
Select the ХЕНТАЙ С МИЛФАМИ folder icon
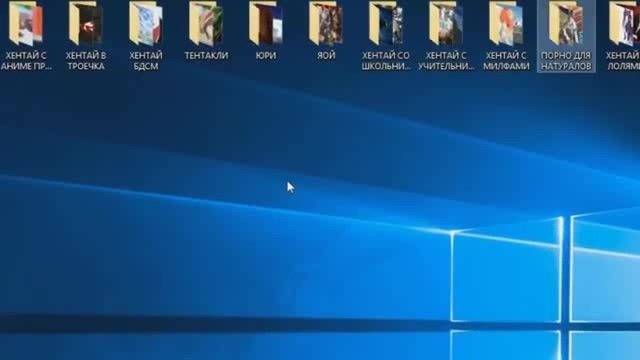click(x=506, y=23)
